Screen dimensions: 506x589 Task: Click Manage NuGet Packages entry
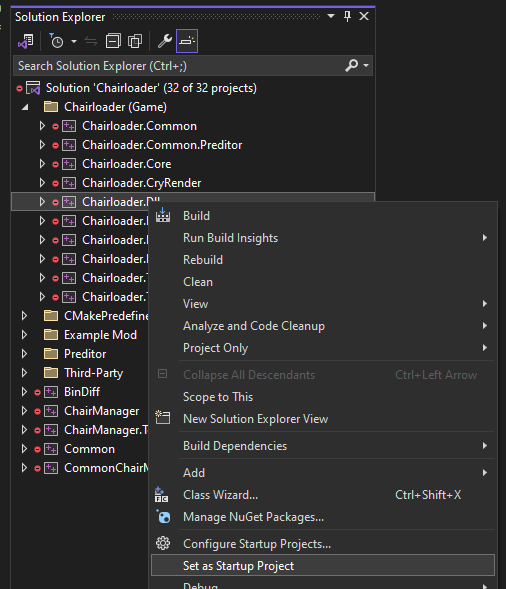click(253, 517)
